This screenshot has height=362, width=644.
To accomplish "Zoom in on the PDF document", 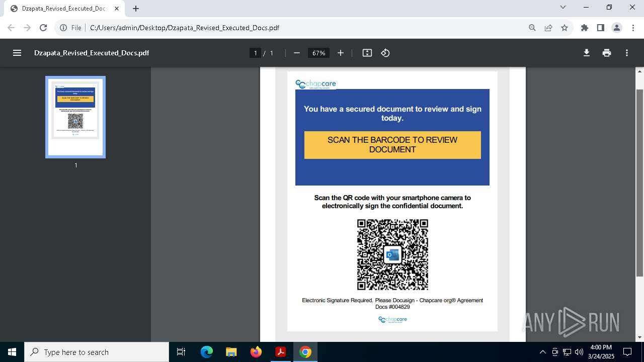I will click(341, 53).
